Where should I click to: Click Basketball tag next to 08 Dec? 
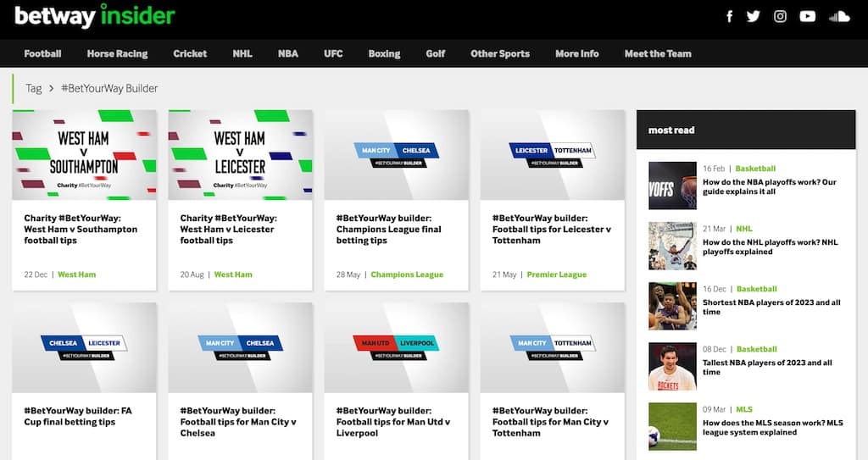(x=757, y=349)
